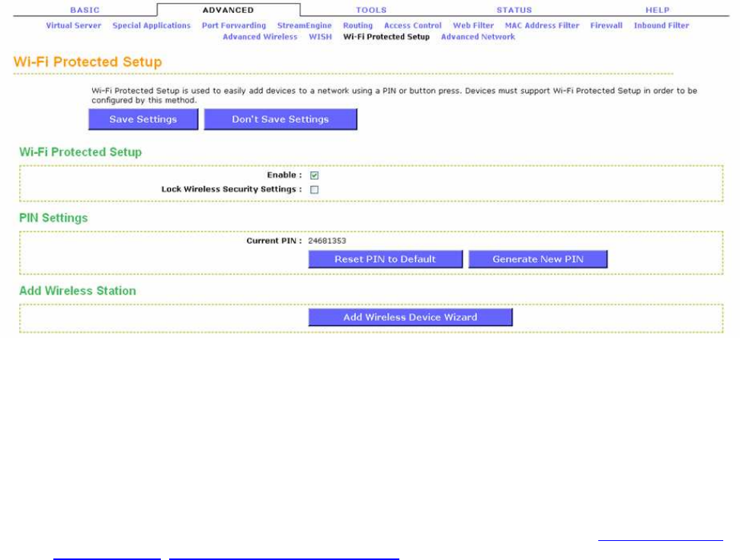
Task: Launch Add Wireless Device Wizard
Action: tap(411, 317)
